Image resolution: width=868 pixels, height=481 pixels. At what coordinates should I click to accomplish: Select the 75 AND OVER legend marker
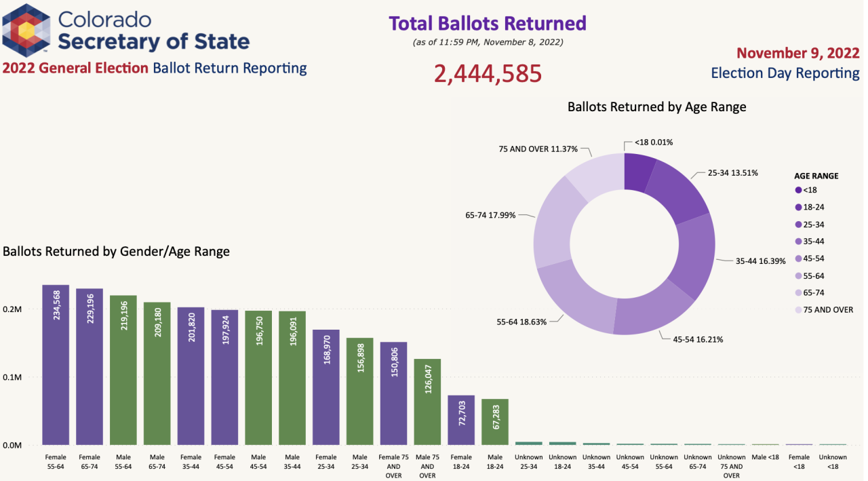point(799,310)
